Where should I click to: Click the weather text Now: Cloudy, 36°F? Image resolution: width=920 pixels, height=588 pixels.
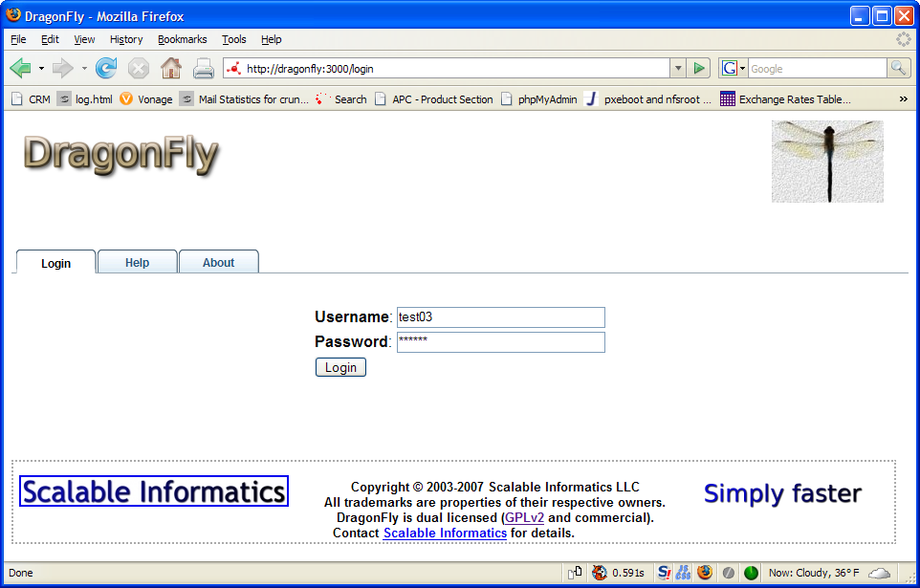[814, 573]
